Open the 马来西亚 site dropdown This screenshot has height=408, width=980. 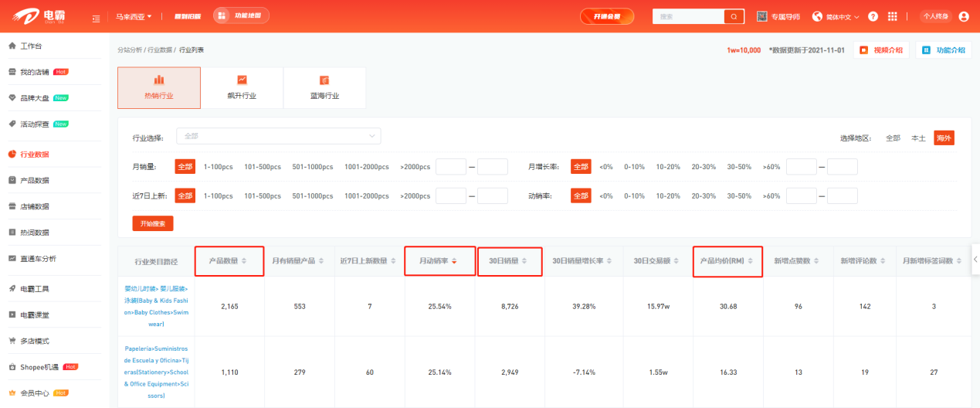click(x=134, y=16)
